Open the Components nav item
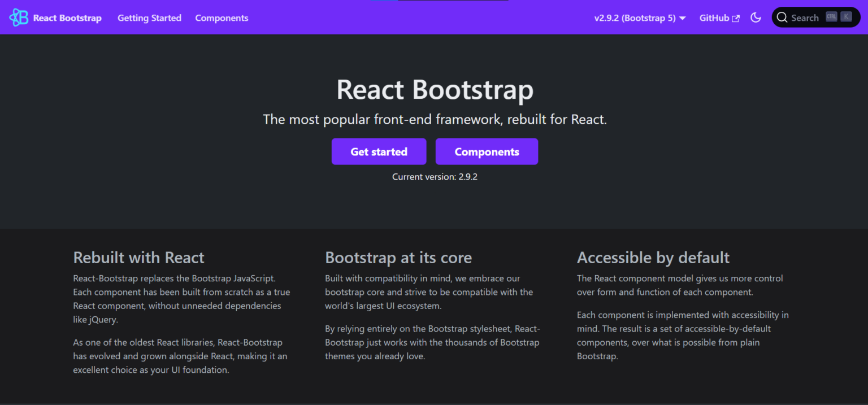The width and height of the screenshot is (868, 405). [222, 18]
